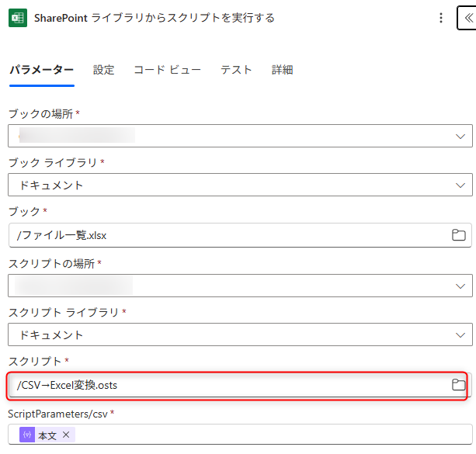Click the action title SharePoint ライブラリからスクリプトを実行する
The image size is (476, 454).
click(x=155, y=18)
